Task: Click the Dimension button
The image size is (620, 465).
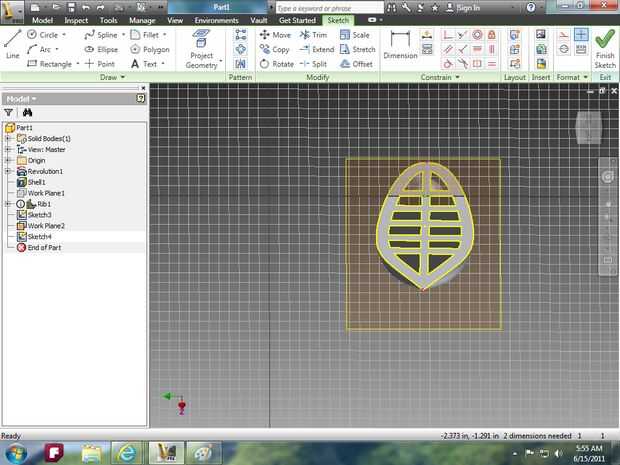Action: [x=400, y=45]
